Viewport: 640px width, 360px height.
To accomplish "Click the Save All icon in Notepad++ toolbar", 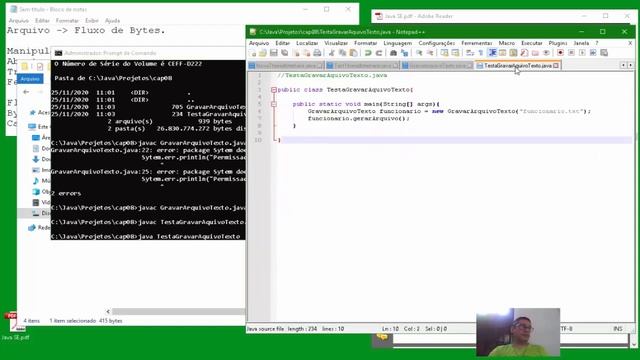I will click(x=284, y=53).
